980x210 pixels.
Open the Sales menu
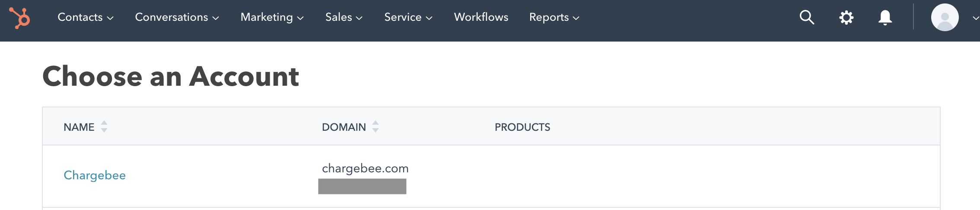(x=344, y=17)
